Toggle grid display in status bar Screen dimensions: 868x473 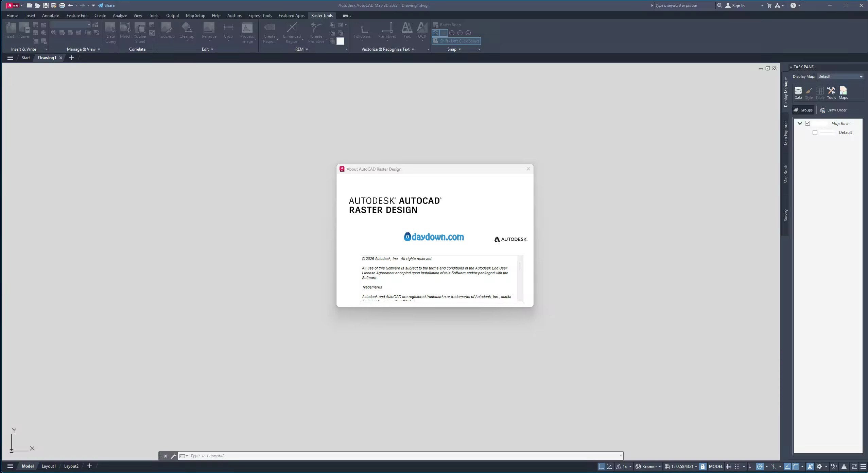729,467
